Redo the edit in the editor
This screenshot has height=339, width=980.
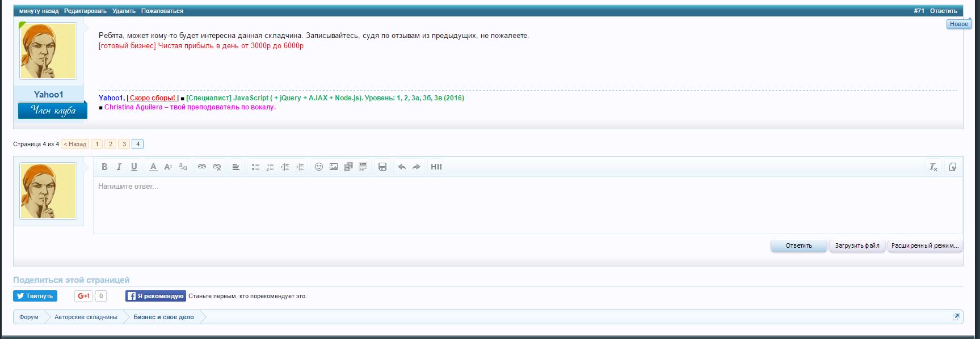click(417, 167)
